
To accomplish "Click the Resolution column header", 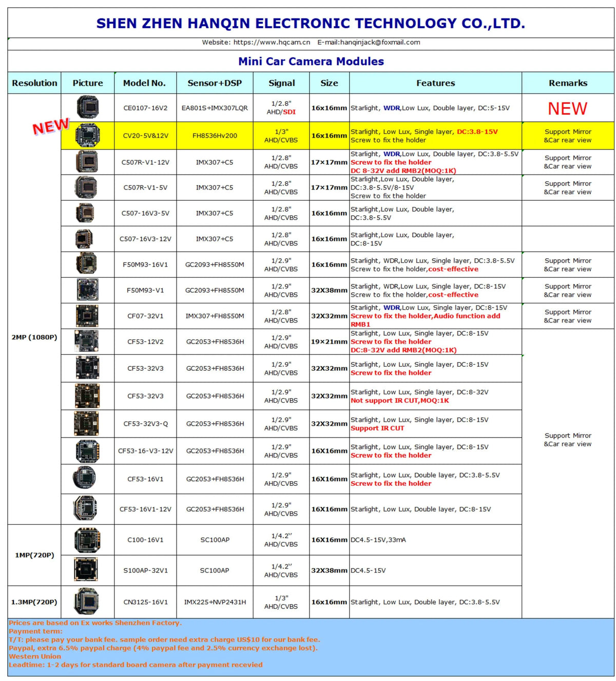I will (34, 83).
